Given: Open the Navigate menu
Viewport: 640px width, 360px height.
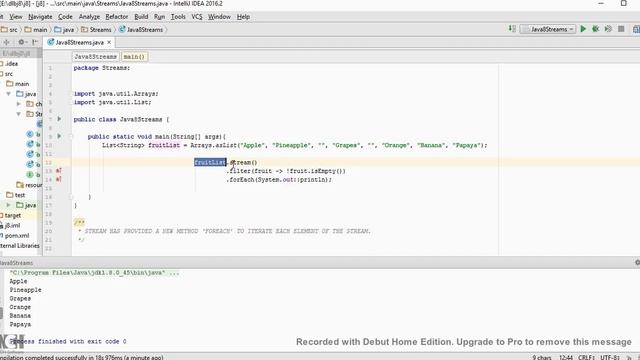Looking at the screenshot, I should (40, 17).
